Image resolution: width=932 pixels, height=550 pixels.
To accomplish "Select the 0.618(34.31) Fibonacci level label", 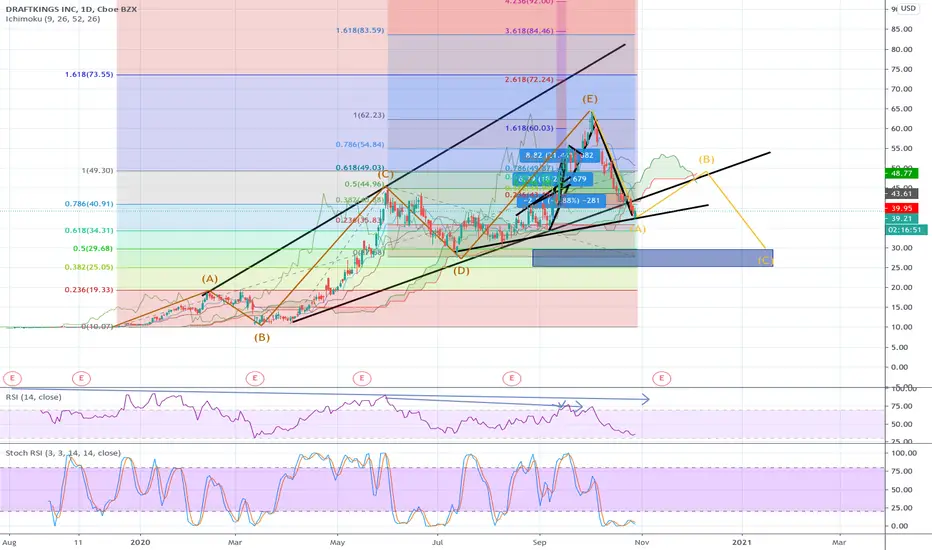I will point(89,230).
